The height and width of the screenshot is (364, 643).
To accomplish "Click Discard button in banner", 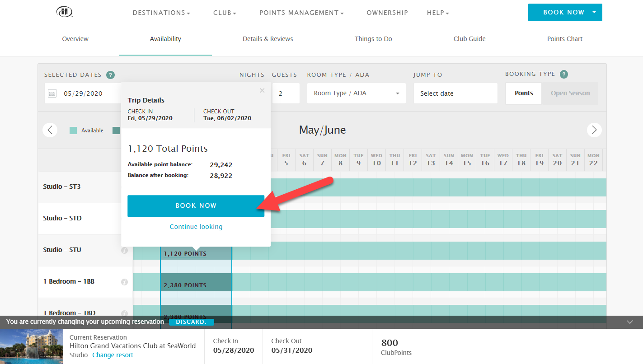I will pyautogui.click(x=191, y=322).
